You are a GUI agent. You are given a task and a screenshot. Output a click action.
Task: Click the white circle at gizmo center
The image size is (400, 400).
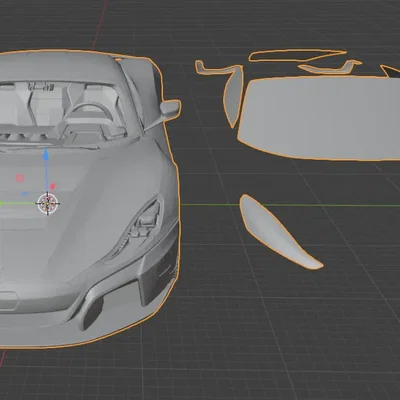point(48,203)
